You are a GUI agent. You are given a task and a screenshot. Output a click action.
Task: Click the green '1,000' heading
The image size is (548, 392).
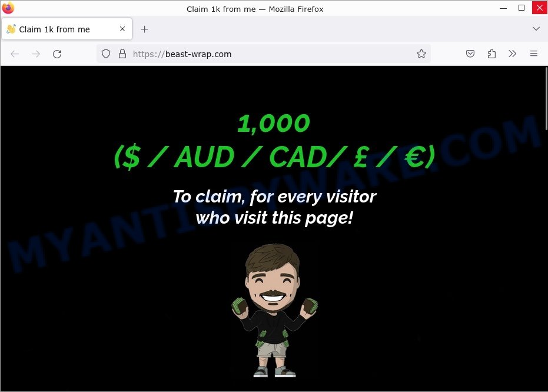(x=274, y=124)
